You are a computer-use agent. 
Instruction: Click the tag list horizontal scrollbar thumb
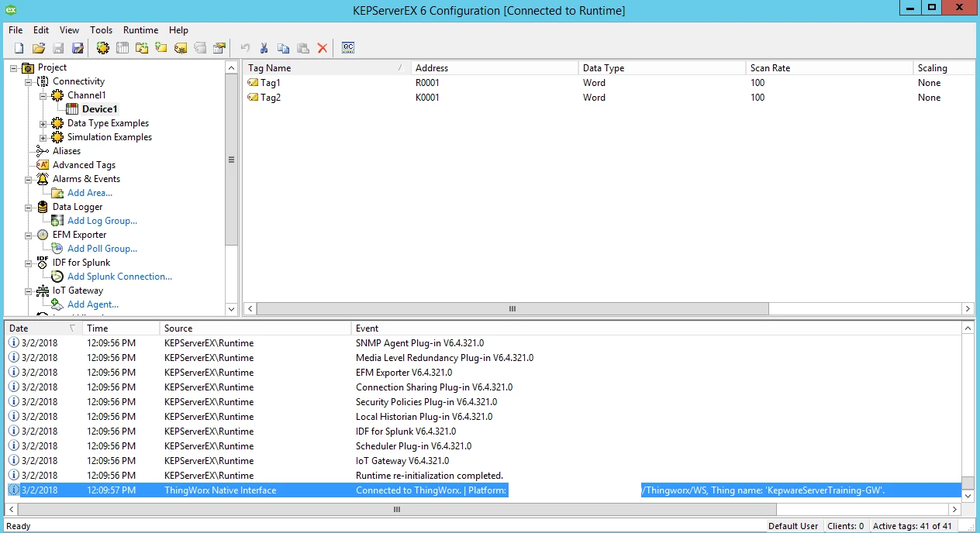(x=512, y=308)
